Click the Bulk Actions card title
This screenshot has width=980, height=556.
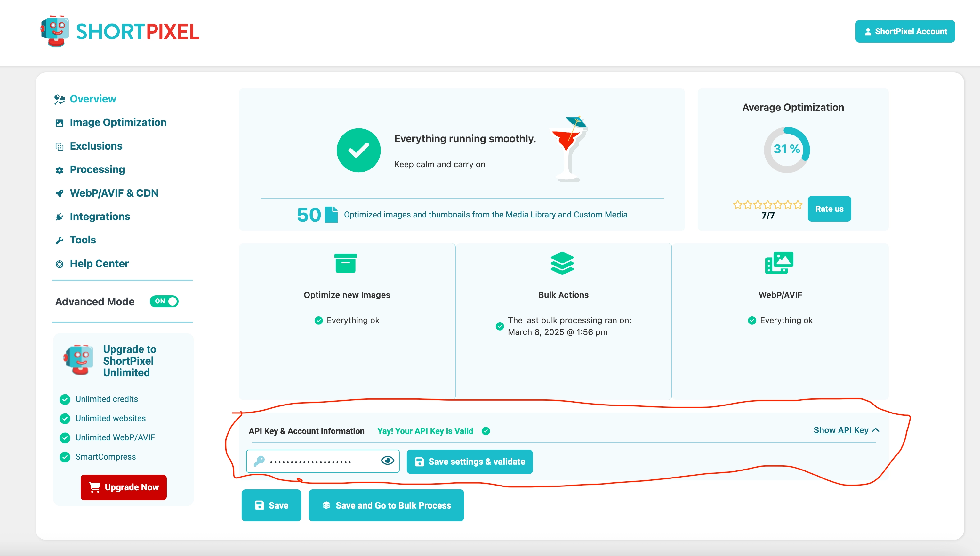point(563,295)
